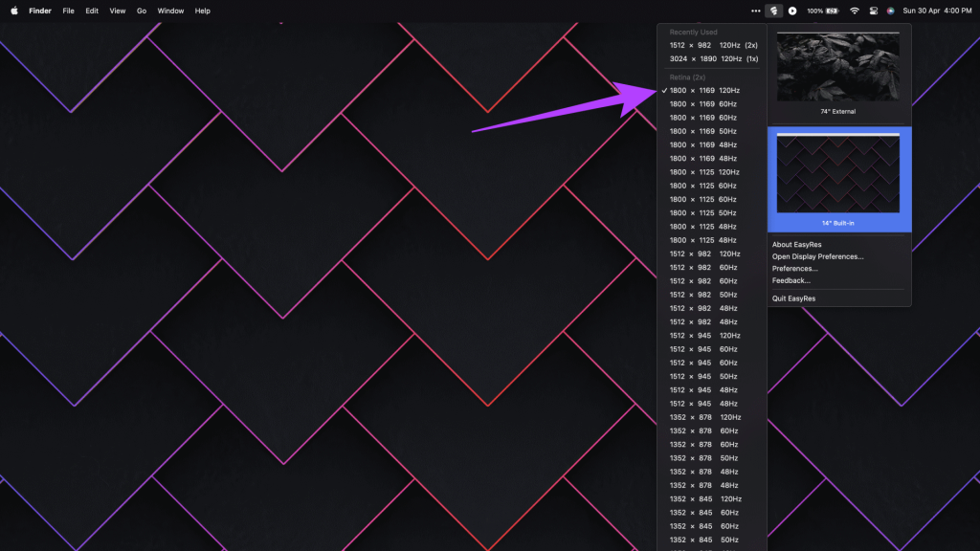Choose About EasyRes
This screenshot has width=980, height=551.
coord(796,244)
